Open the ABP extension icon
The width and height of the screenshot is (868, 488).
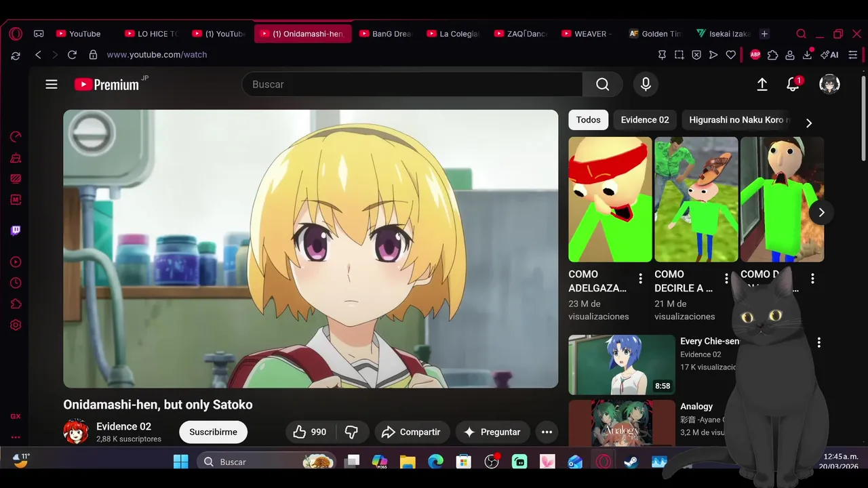(755, 55)
